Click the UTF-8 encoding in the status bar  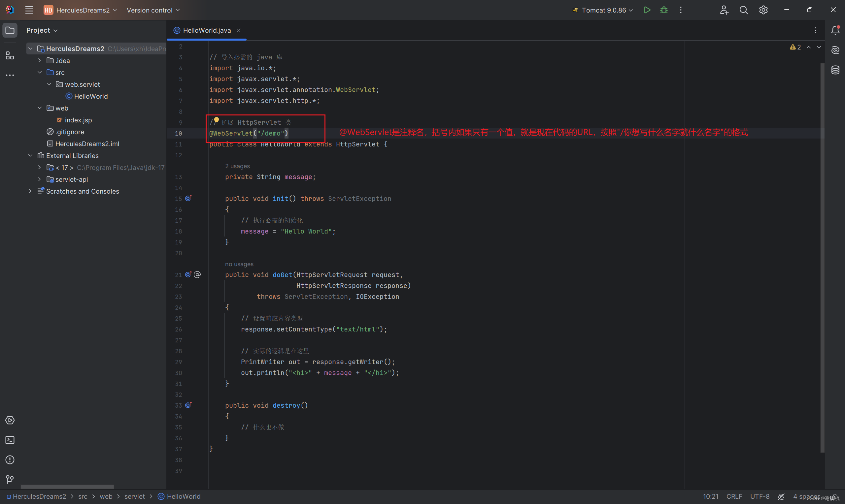(x=760, y=496)
